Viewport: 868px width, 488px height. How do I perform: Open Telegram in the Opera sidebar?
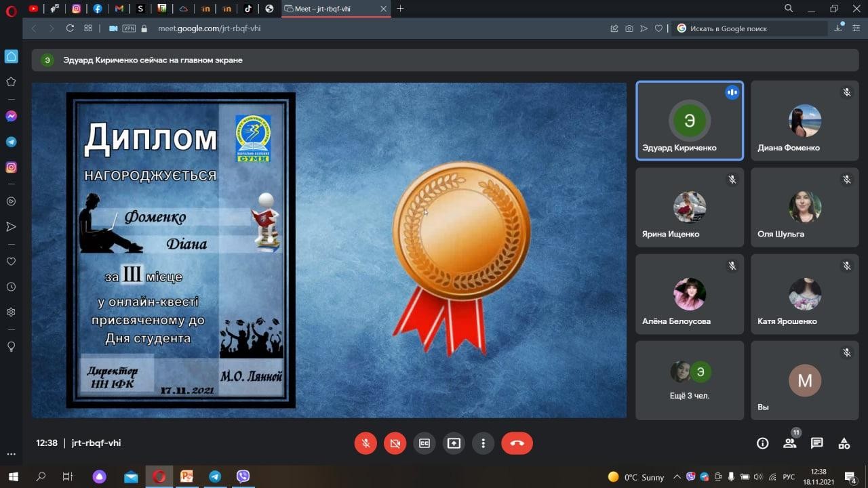pos(11,142)
